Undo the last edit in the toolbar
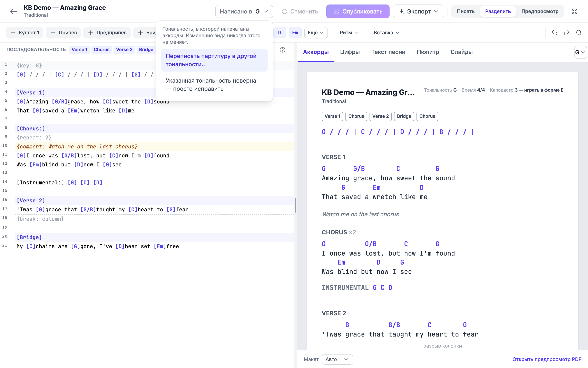 click(x=555, y=33)
